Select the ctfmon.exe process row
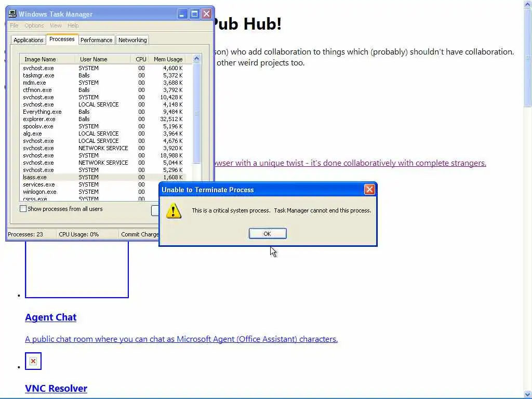 (103, 90)
